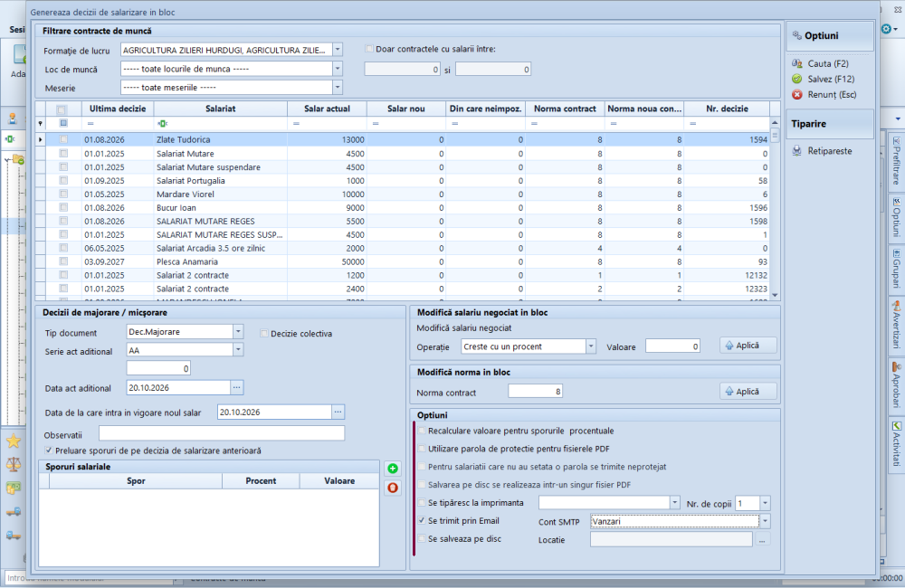This screenshot has width=905, height=588.
Task: Click the Norma contract input field
Action: pos(535,391)
